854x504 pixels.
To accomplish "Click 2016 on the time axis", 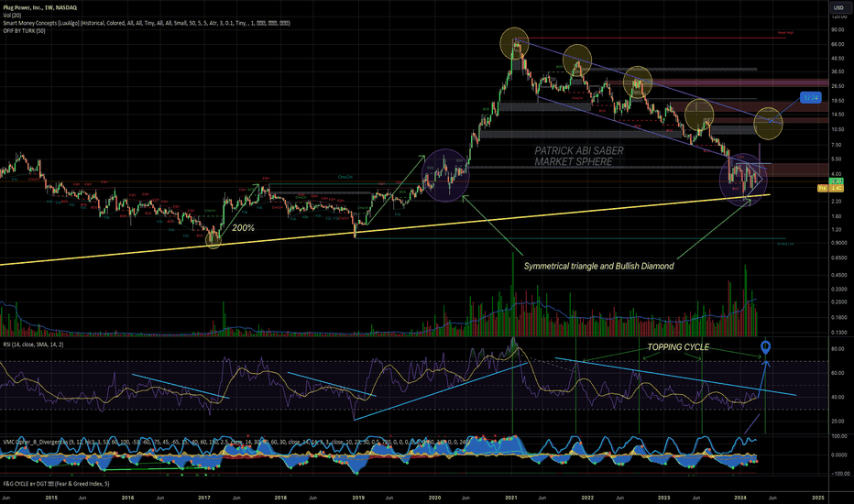I will (x=127, y=498).
